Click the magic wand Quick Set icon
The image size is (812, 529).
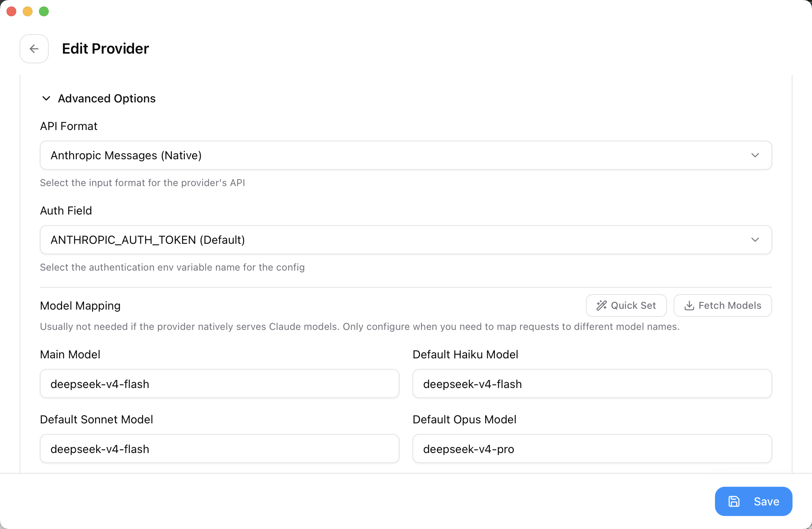click(601, 306)
